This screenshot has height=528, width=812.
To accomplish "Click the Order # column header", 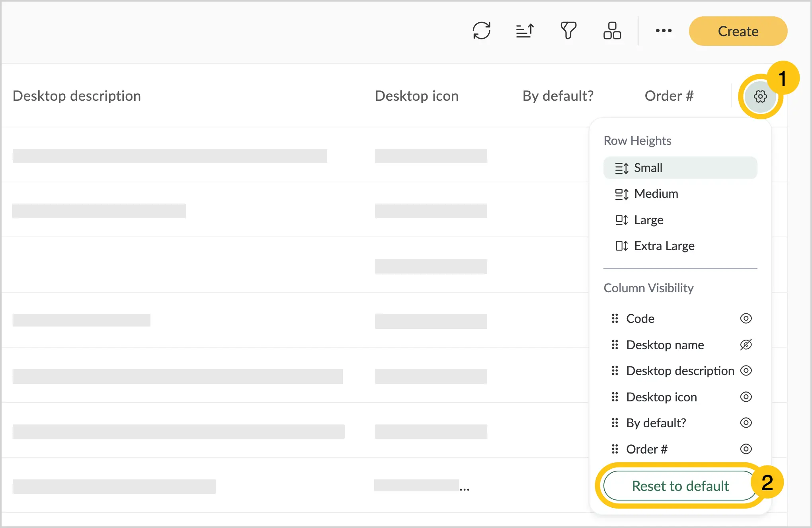I will 669,96.
